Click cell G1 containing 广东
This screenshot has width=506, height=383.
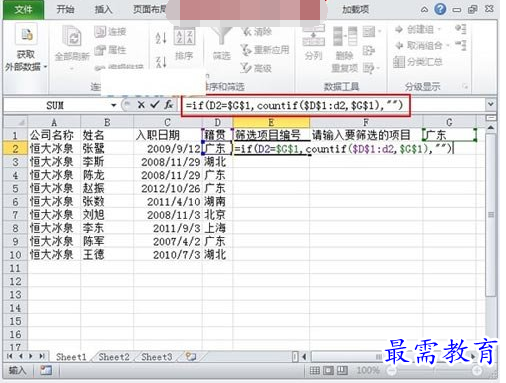pyautogui.click(x=449, y=135)
